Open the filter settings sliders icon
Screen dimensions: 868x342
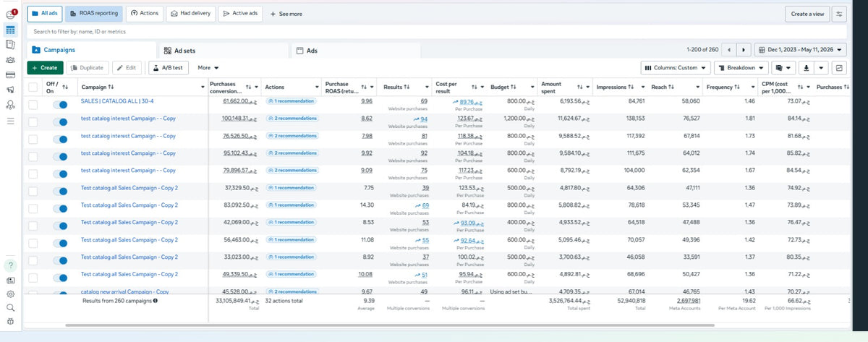click(839, 14)
